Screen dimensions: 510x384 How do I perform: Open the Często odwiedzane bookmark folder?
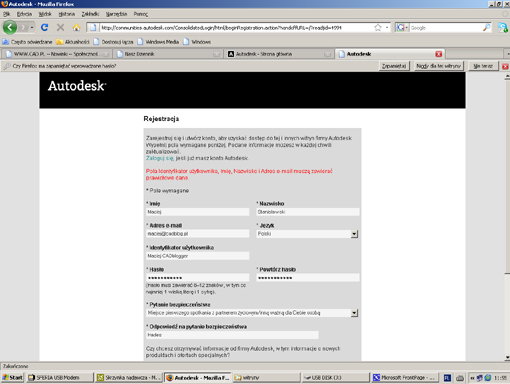click(x=28, y=42)
